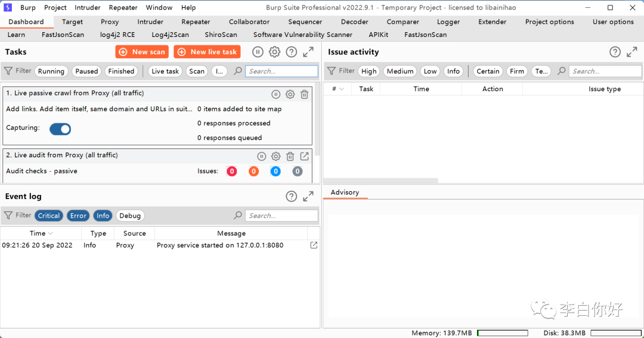
Task: Expand the Tasks panel to full view
Action: point(308,52)
